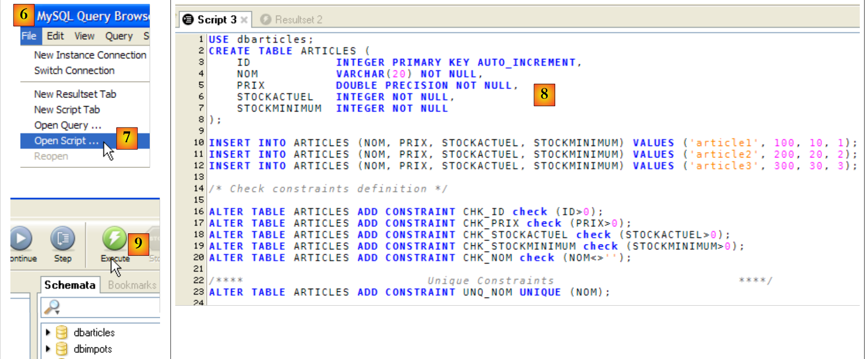Open the File menu
868x359 pixels.
click(29, 36)
